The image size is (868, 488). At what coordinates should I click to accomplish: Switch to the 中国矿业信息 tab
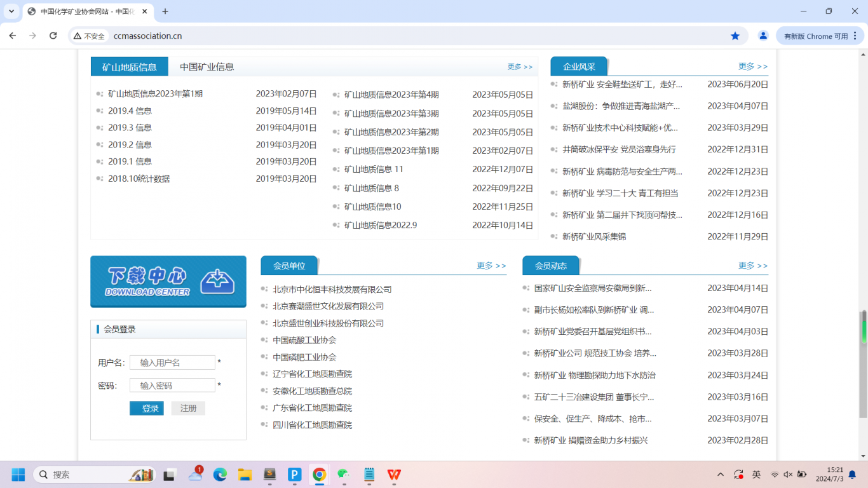click(207, 67)
